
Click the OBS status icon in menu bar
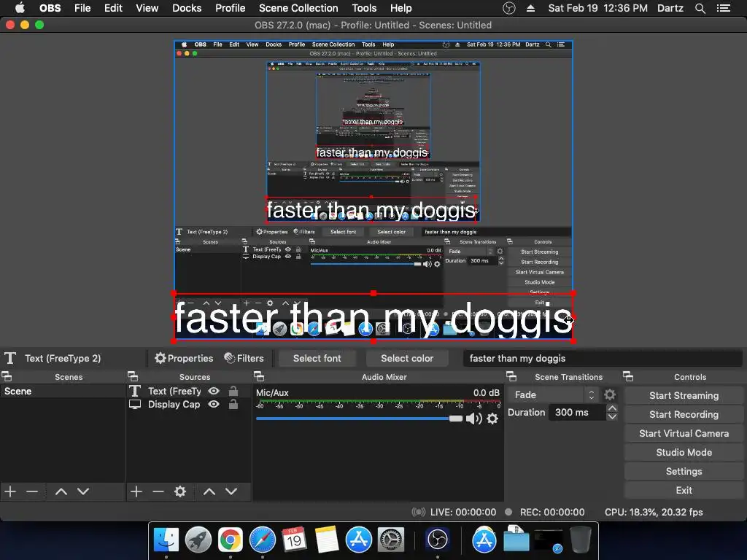508,8
